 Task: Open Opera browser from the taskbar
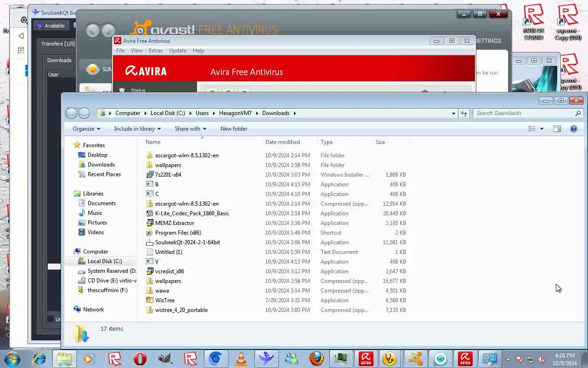(x=140, y=359)
